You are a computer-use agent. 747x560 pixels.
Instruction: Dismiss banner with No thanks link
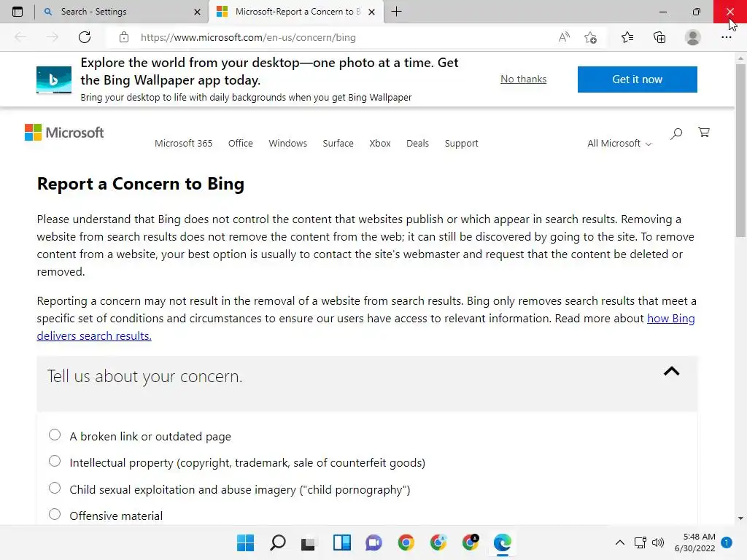pyautogui.click(x=523, y=79)
